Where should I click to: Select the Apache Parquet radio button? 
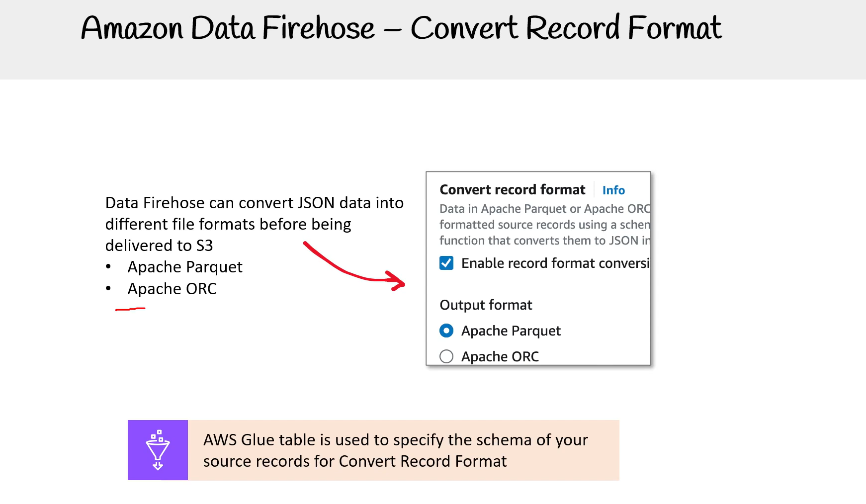click(x=446, y=331)
